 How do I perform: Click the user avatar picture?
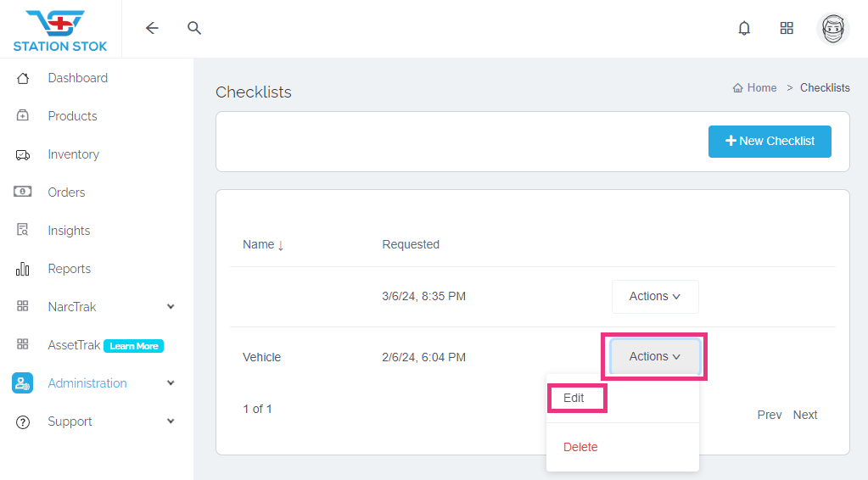click(x=832, y=28)
